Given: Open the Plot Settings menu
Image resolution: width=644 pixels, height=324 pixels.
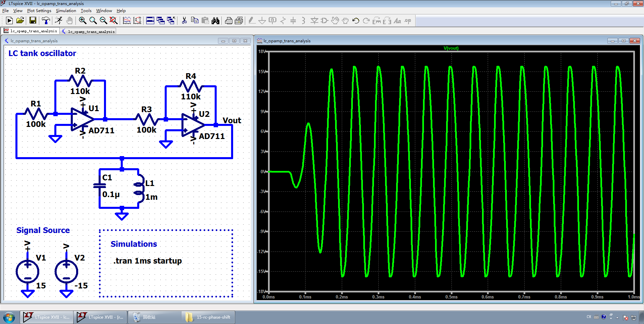Looking at the screenshot, I should tap(39, 11).
